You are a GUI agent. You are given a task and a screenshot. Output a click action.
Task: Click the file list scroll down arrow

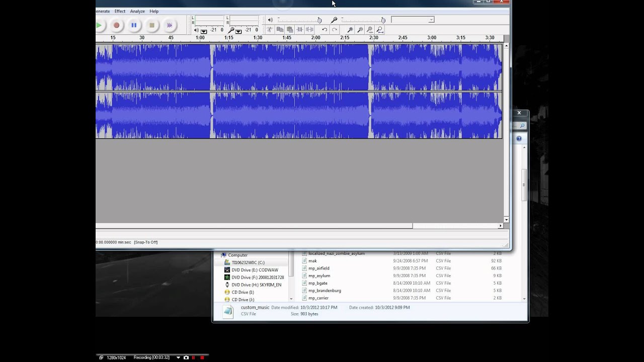point(524,299)
